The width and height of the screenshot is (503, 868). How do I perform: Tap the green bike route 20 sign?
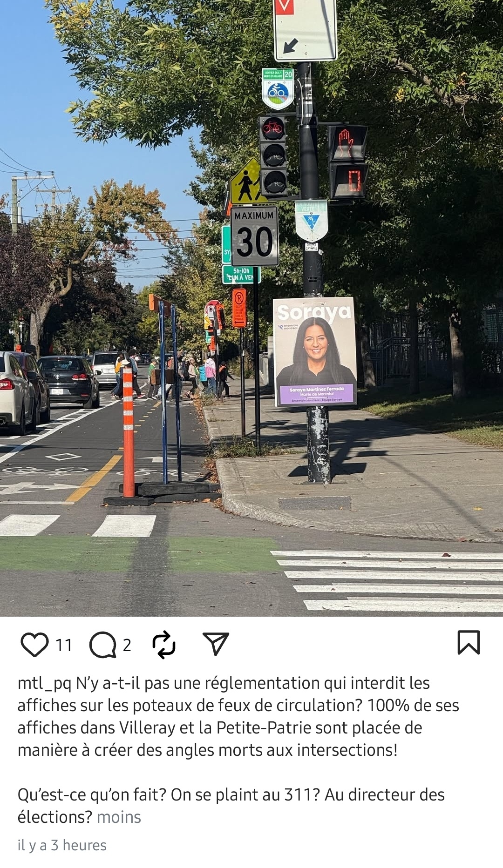278,89
